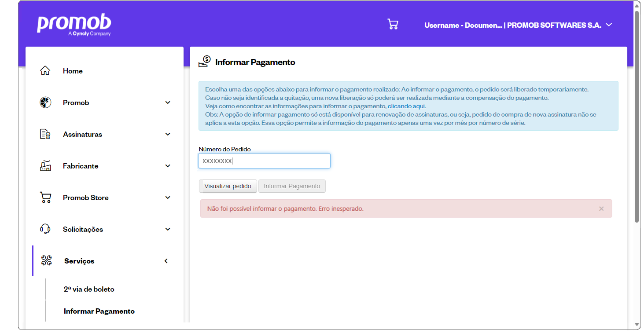Click the 'Número do Pedido' field label
Viewport: 644px width, 333px height.
tap(224, 149)
